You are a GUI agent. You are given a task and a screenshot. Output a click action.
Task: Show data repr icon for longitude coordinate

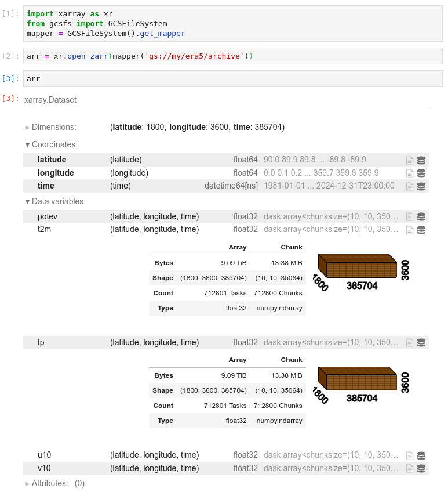pos(421,173)
